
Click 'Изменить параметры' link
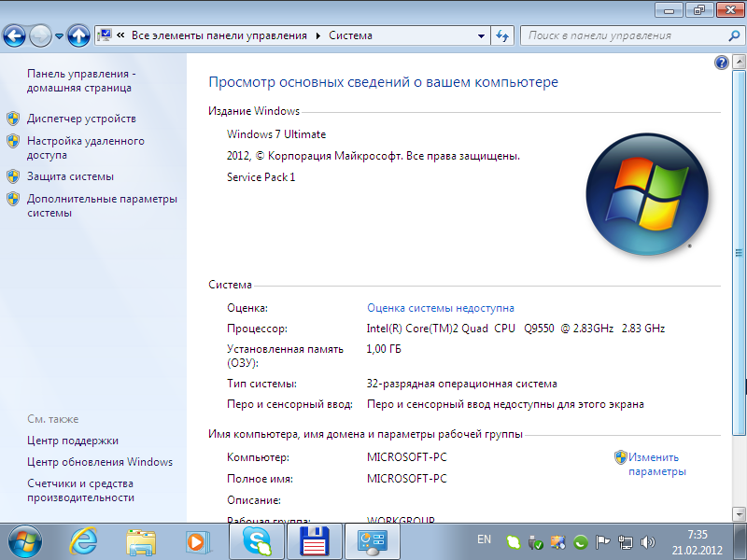[x=657, y=464]
